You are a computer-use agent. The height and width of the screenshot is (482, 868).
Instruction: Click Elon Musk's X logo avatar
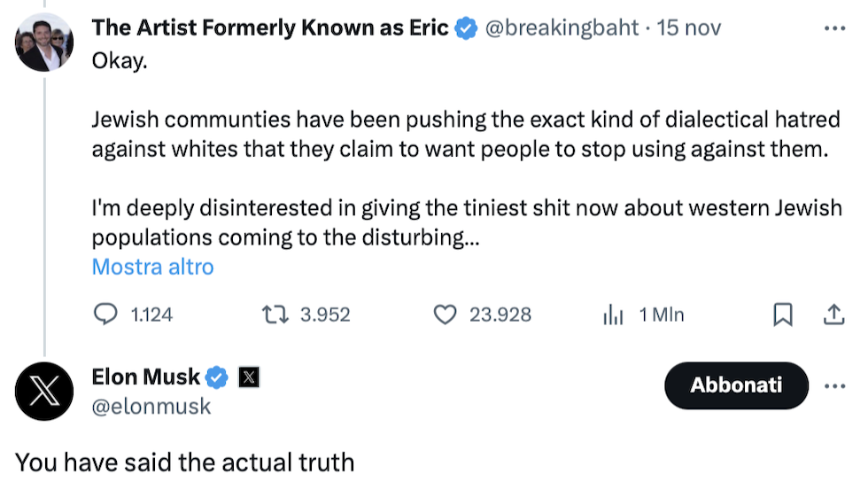pos(44,392)
